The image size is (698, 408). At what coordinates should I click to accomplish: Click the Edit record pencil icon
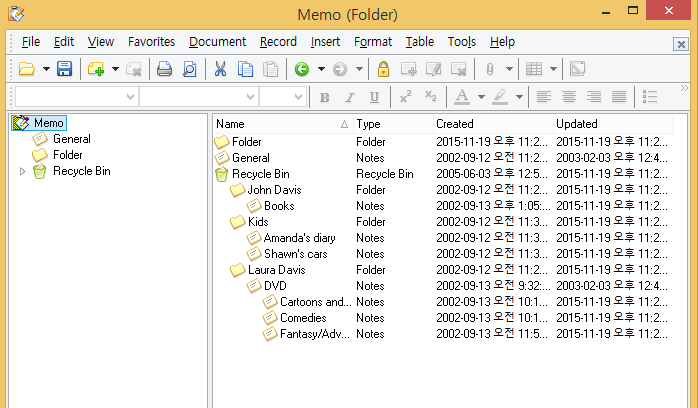[433, 69]
